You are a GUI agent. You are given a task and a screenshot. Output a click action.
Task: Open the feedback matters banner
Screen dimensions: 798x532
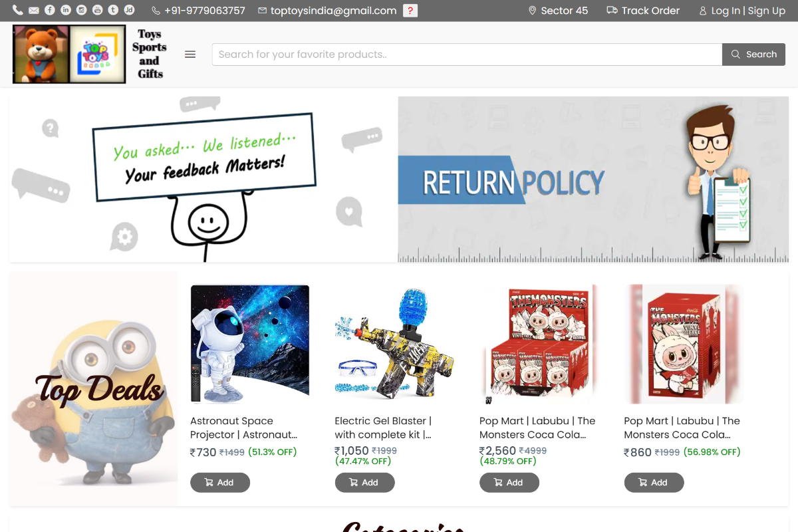coord(203,180)
